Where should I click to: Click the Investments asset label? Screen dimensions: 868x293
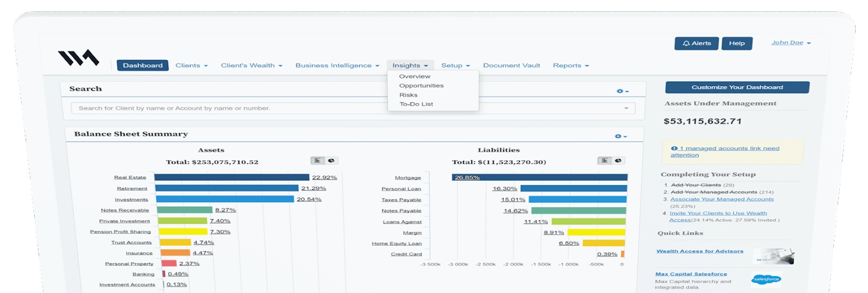[131, 200]
